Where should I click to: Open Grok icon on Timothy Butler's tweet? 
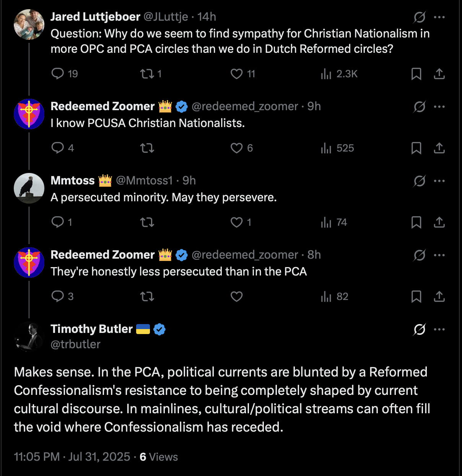[420, 329]
